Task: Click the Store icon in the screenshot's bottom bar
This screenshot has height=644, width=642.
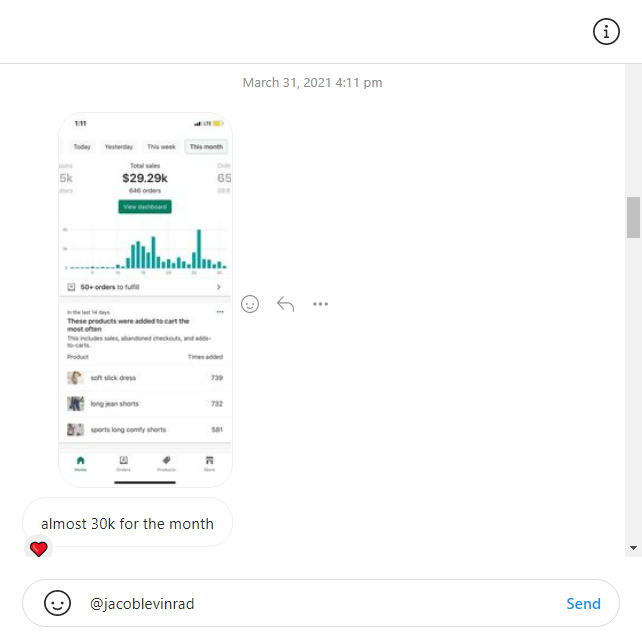Action: tap(209, 463)
